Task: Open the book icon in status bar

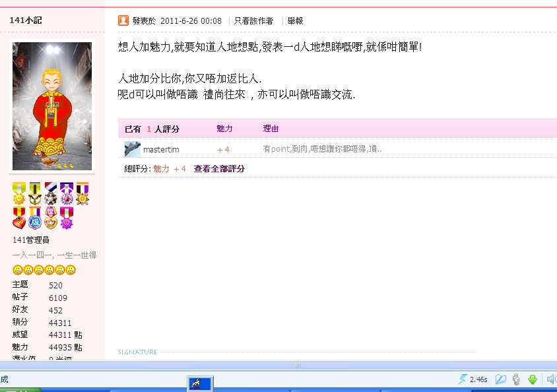Action: 500,379
